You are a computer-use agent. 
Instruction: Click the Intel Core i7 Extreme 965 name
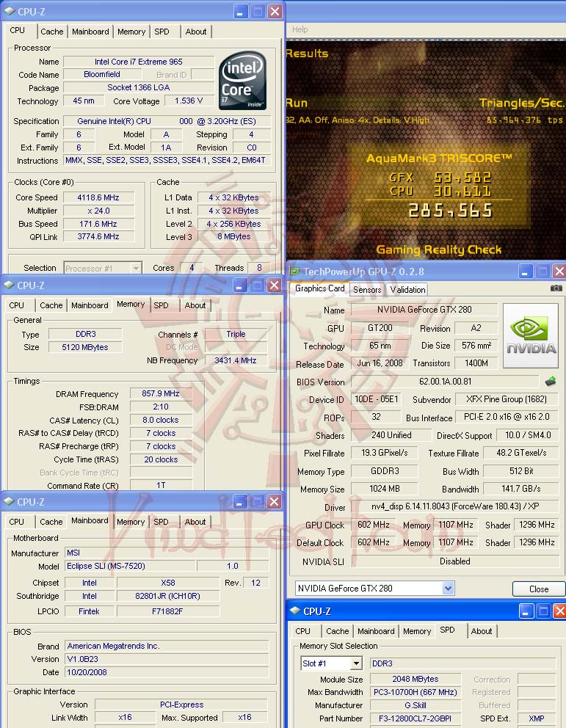[x=138, y=62]
